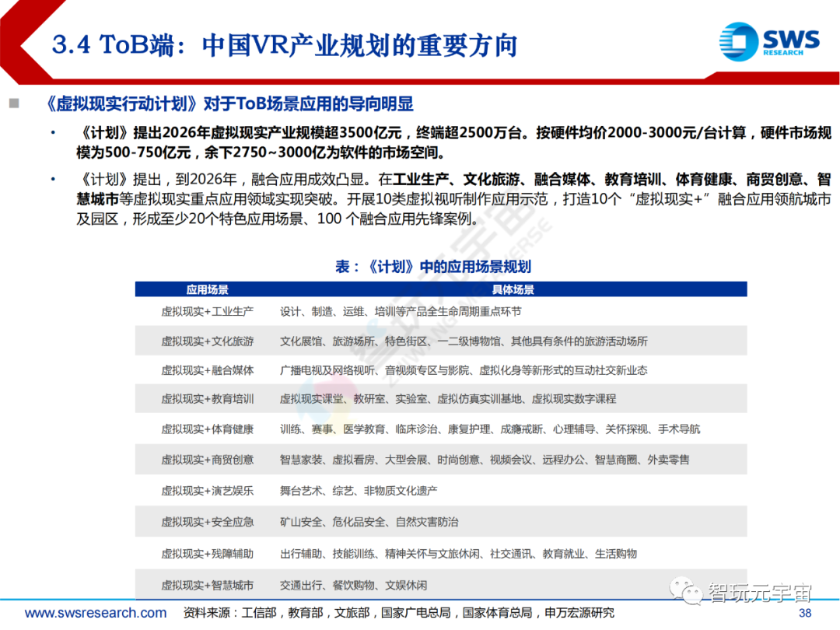Screen dimensions: 840x630
Task: Click the text starting 广播电视及网络视听
Action: (x=464, y=370)
